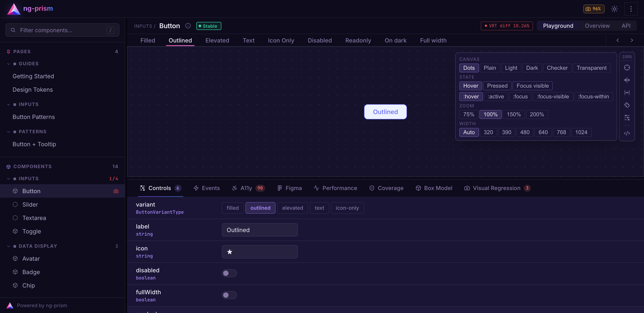Switch to the API view tab
Screen dimensions: 644x313
[x=626, y=26]
